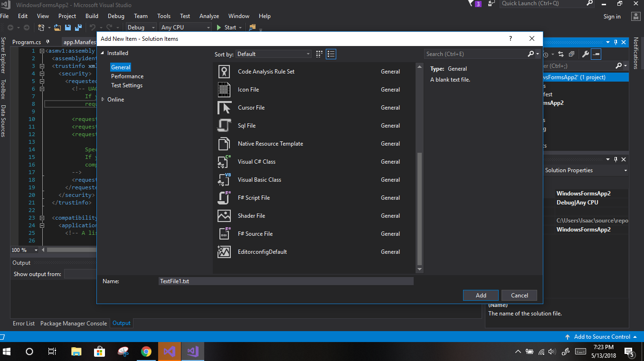Select the Performance category
This screenshot has height=361, width=644.
(127, 76)
